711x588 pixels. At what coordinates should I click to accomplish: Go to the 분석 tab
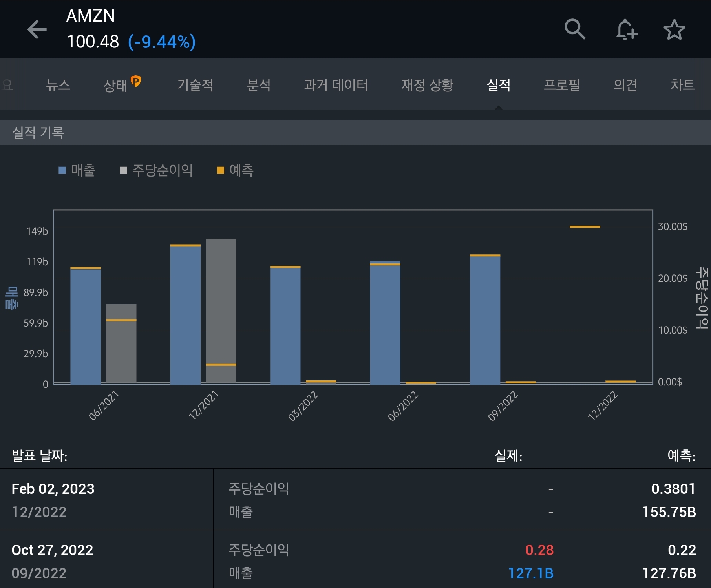point(258,85)
